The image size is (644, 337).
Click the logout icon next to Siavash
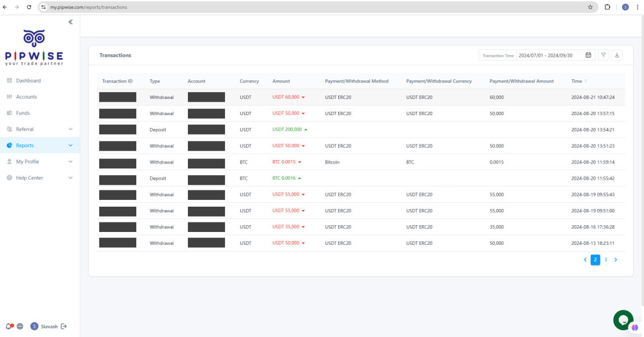(63, 326)
